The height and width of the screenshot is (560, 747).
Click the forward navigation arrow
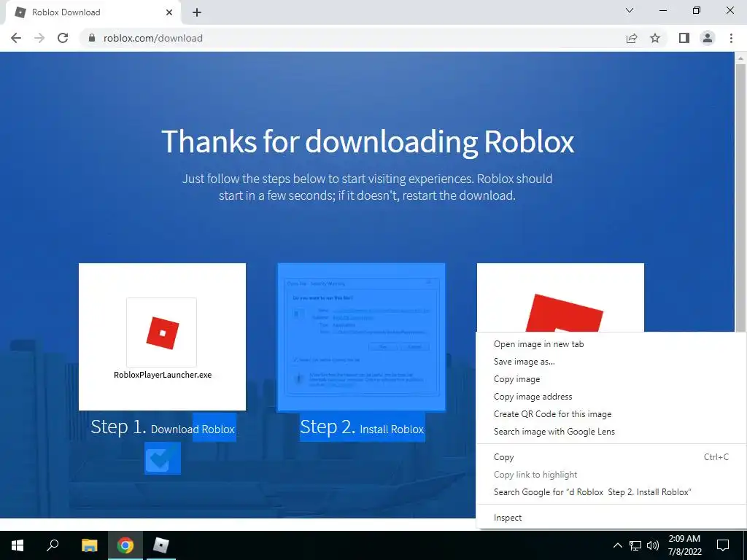coord(39,38)
